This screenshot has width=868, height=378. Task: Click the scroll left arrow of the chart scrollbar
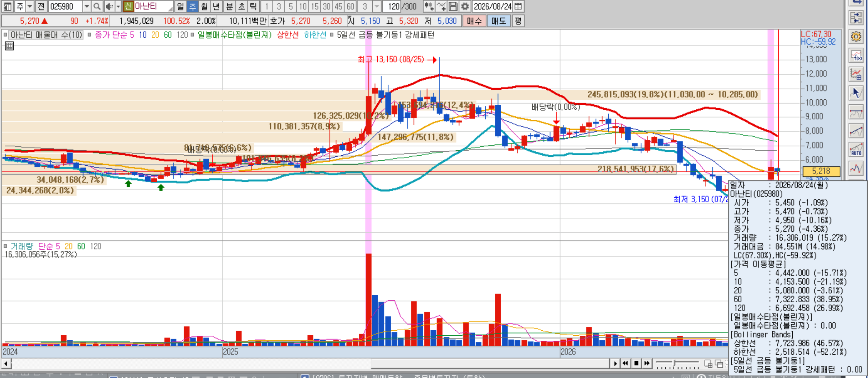(6, 364)
